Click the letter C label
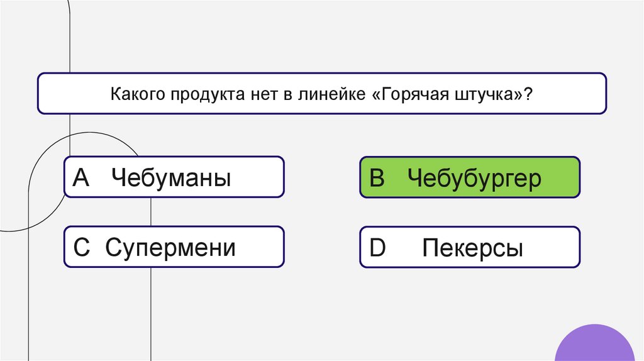The image size is (644, 361). 82,248
